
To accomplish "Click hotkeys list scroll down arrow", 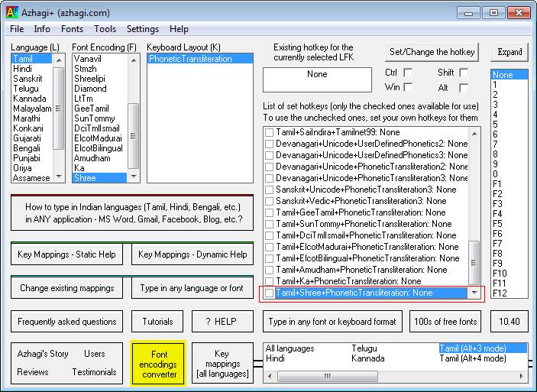I will (474, 293).
